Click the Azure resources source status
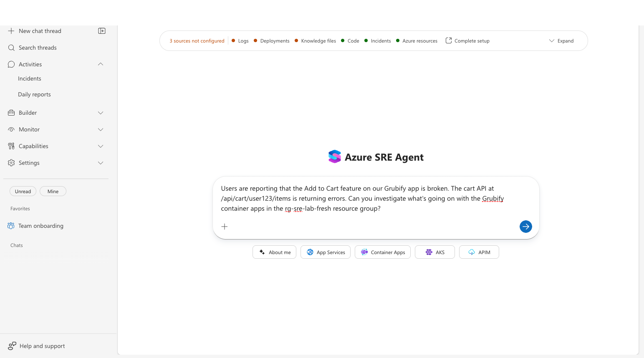644x358 pixels. tap(417, 41)
